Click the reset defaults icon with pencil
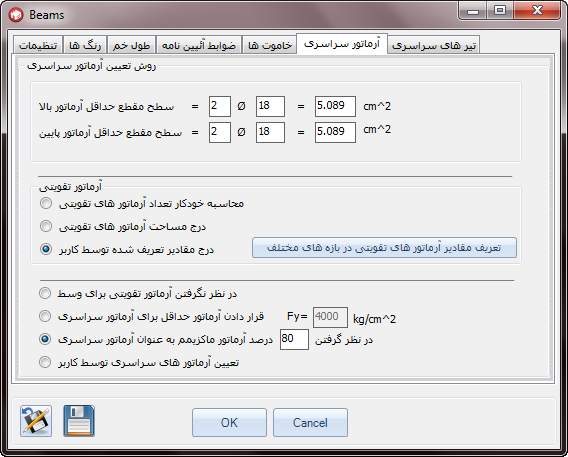Viewport: 568px width, 457px height. point(36,421)
